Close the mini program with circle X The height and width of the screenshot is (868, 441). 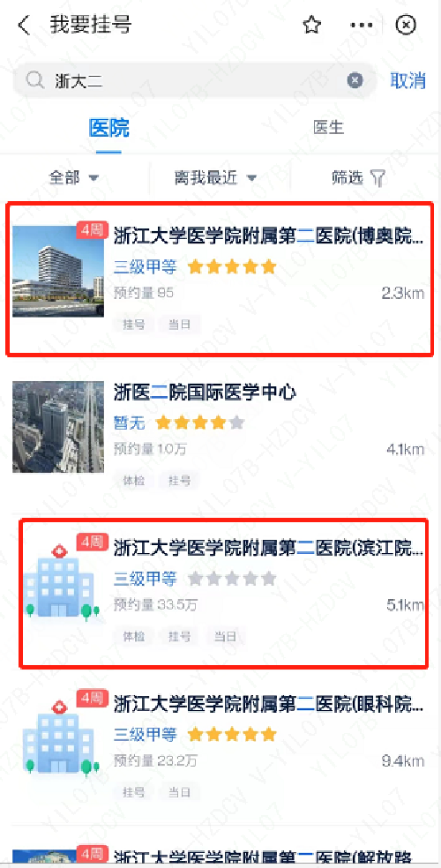[407, 25]
